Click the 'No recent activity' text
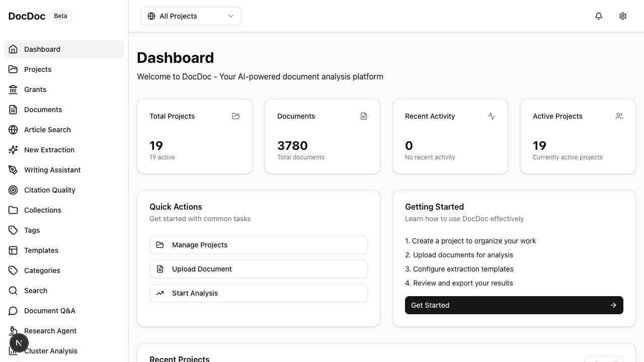Screen dimensions: 644x362 pos(430,157)
